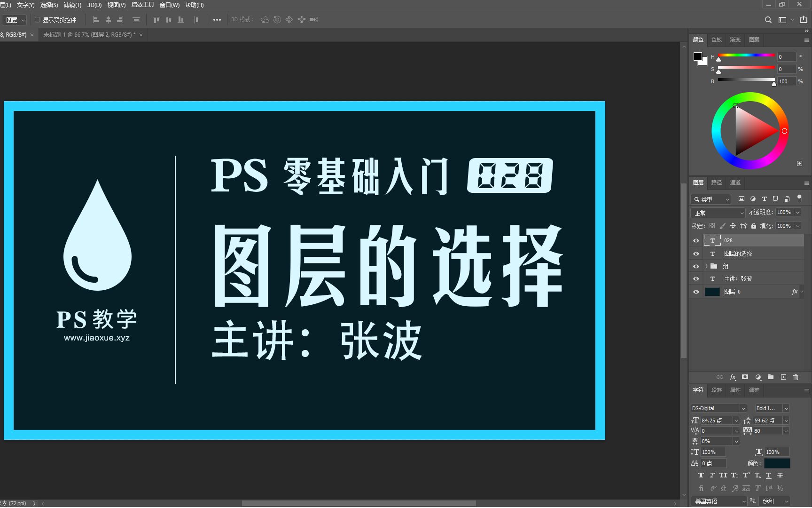The width and height of the screenshot is (812, 508).
Task: Hide the 028 text layer
Action: (x=696, y=240)
